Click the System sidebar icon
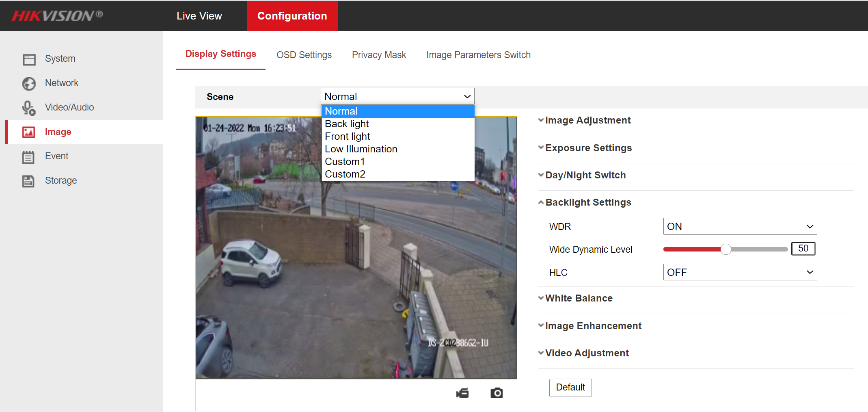Viewport: 868px width, 412px height. tap(29, 59)
